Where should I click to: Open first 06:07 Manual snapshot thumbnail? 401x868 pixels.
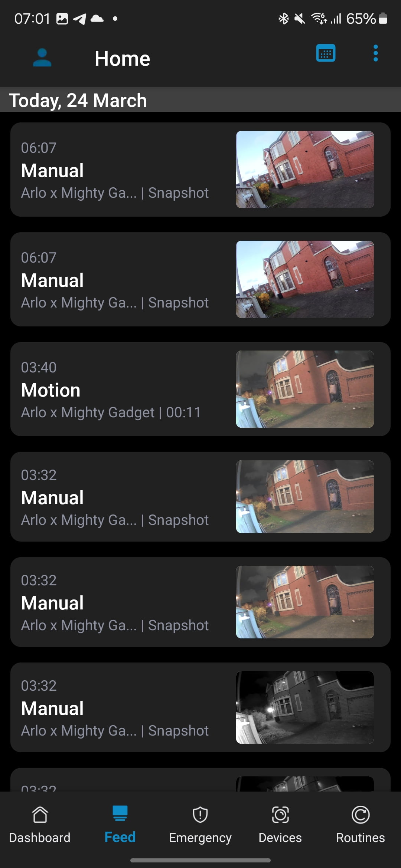(x=305, y=170)
